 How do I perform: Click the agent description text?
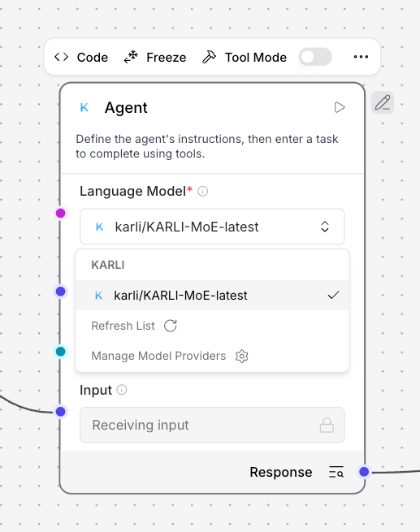point(207,146)
